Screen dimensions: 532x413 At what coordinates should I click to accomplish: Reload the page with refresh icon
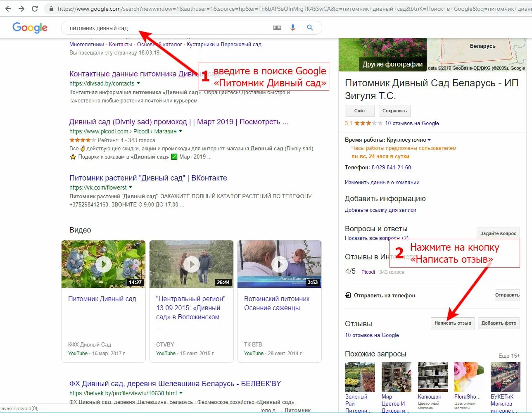pyautogui.click(x=35, y=8)
